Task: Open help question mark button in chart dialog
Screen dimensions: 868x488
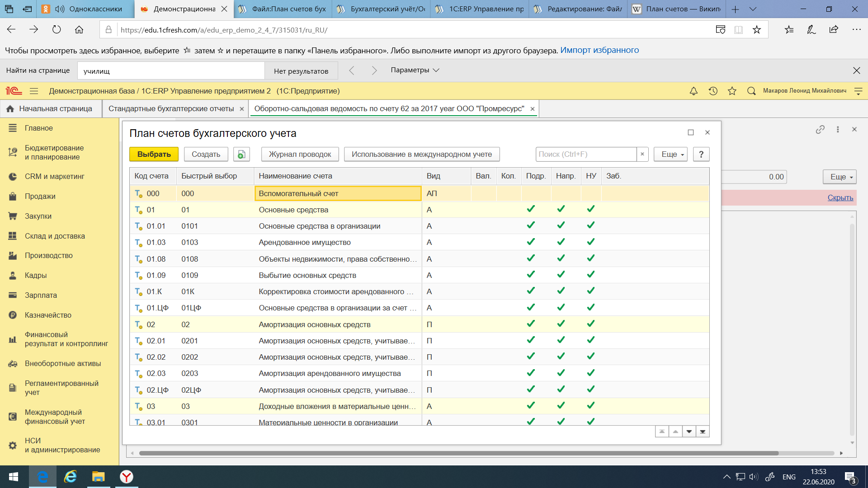Action: [x=701, y=154]
